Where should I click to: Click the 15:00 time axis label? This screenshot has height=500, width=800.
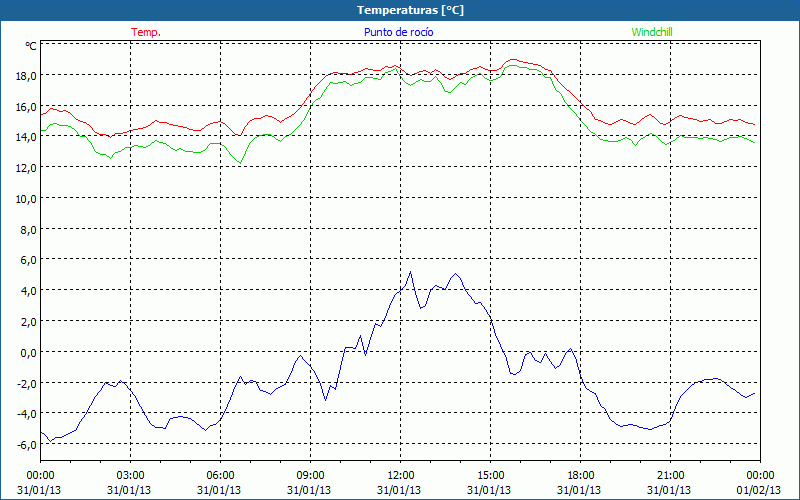pyautogui.click(x=490, y=476)
